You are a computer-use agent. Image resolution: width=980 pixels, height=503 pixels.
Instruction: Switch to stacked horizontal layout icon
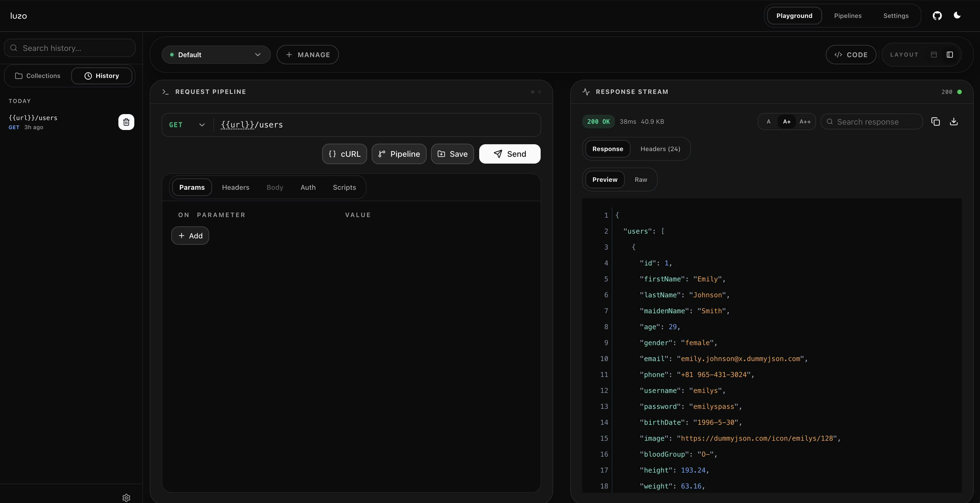pyautogui.click(x=934, y=55)
